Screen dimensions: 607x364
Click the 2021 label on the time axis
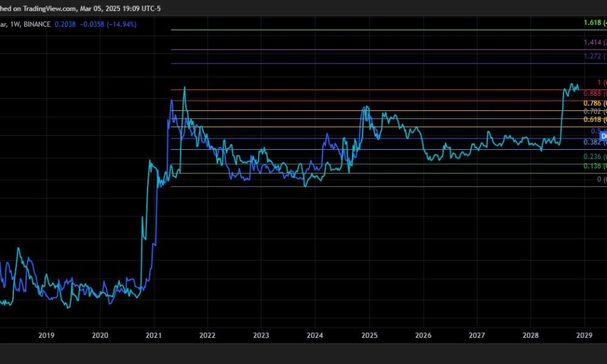click(154, 335)
